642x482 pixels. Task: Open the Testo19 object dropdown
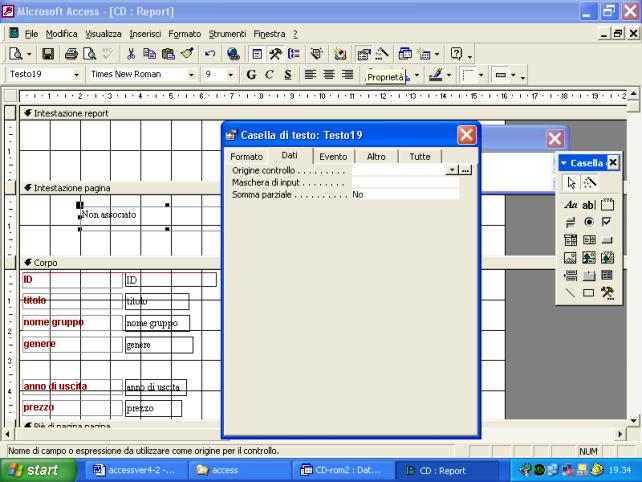tap(76, 75)
